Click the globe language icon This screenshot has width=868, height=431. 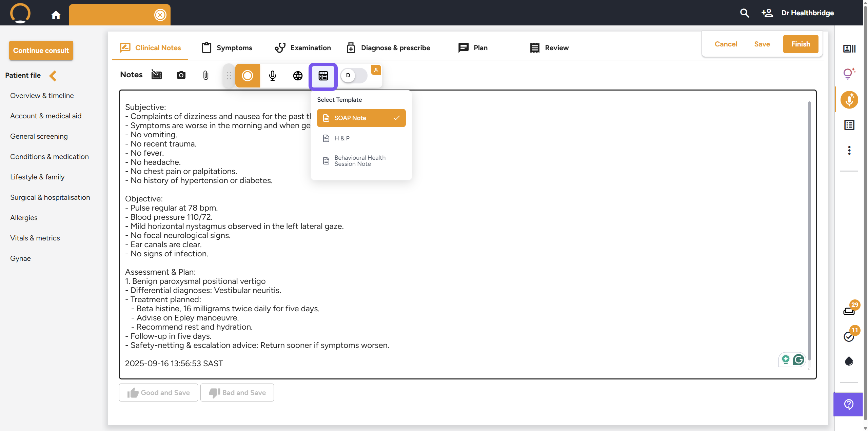pos(298,75)
